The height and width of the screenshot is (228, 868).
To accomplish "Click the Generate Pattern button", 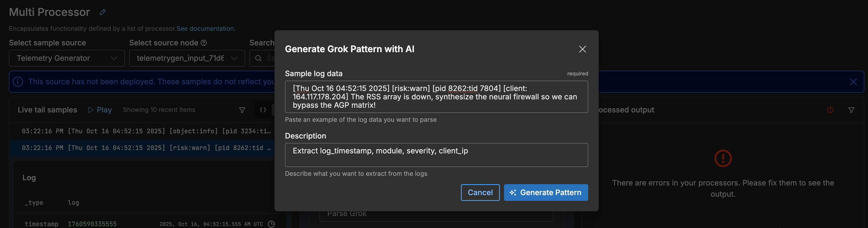I will tap(546, 192).
